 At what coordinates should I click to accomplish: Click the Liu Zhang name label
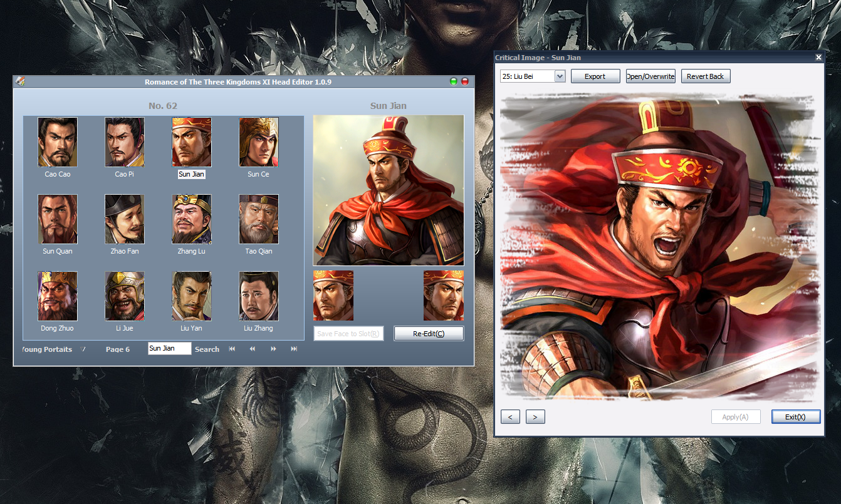(259, 328)
